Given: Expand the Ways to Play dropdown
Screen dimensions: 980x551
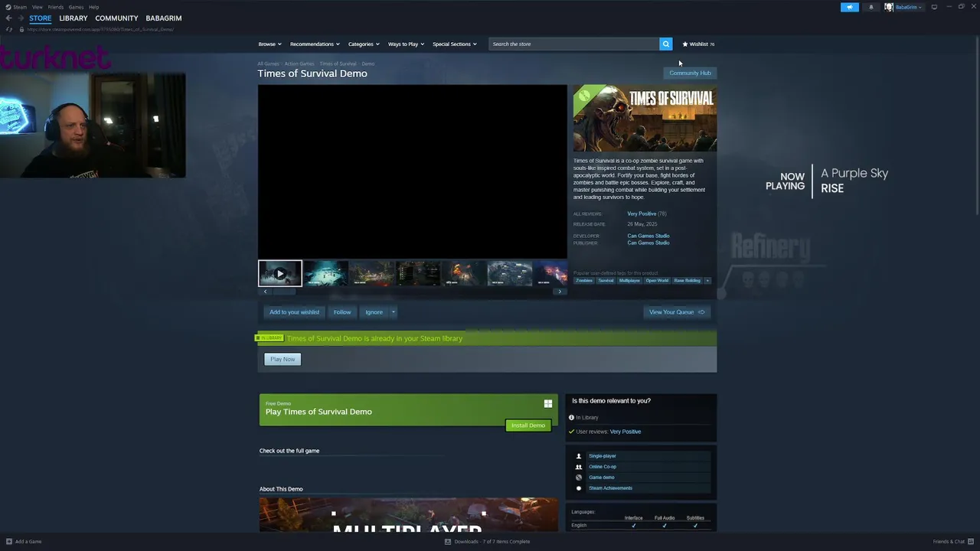Looking at the screenshot, I should pyautogui.click(x=406, y=44).
